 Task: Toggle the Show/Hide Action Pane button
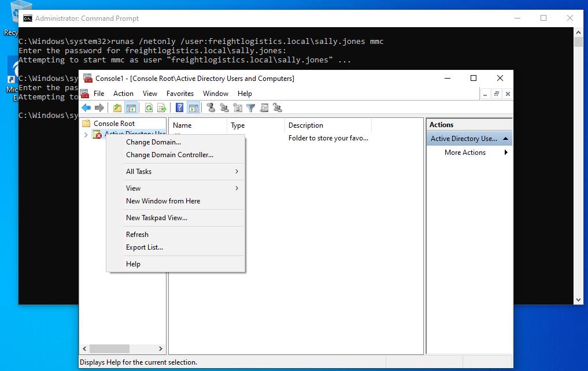pyautogui.click(x=194, y=107)
